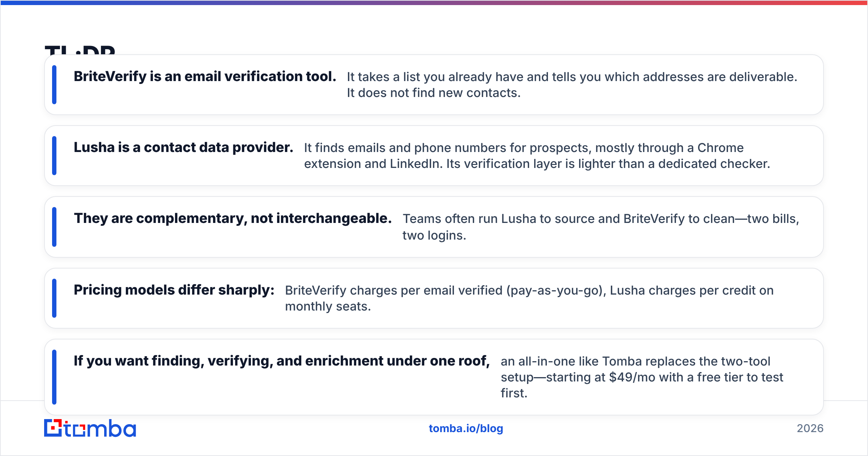The width and height of the screenshot is (868, 456).
Task: Click the 'monthly seats' pricing description
Action: (328, 307)
